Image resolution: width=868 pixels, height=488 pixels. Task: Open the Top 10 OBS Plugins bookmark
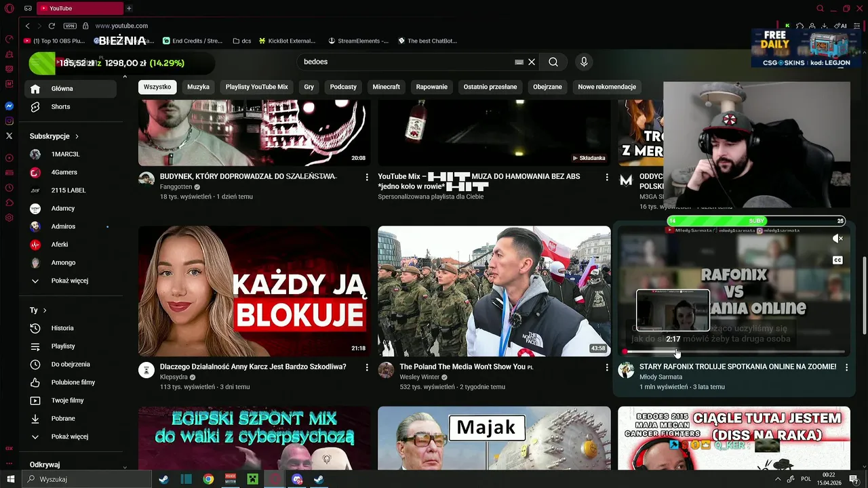[54, 41]
